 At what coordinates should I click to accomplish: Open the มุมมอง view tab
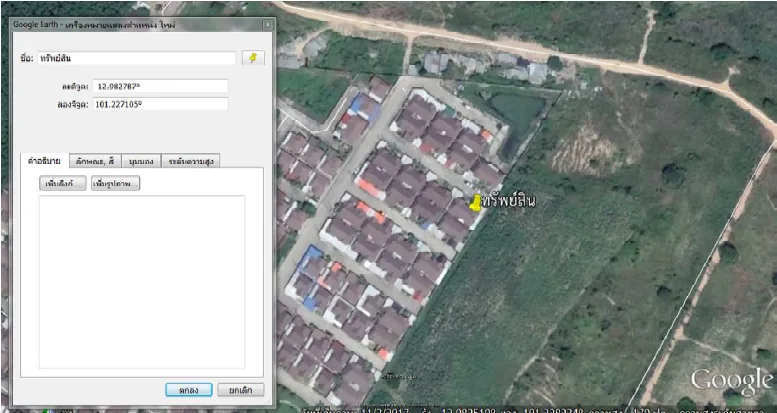tap(141, 161)
